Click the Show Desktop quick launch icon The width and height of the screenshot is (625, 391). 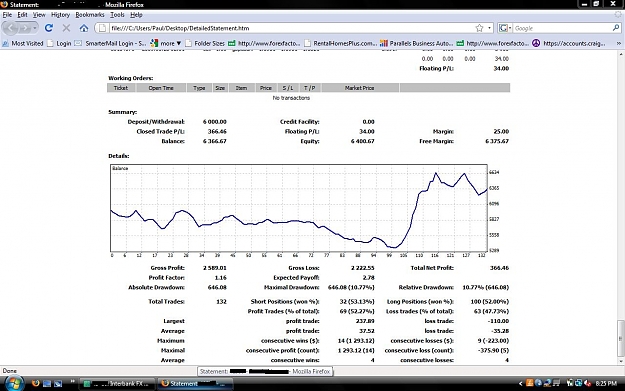pos(47,383)
